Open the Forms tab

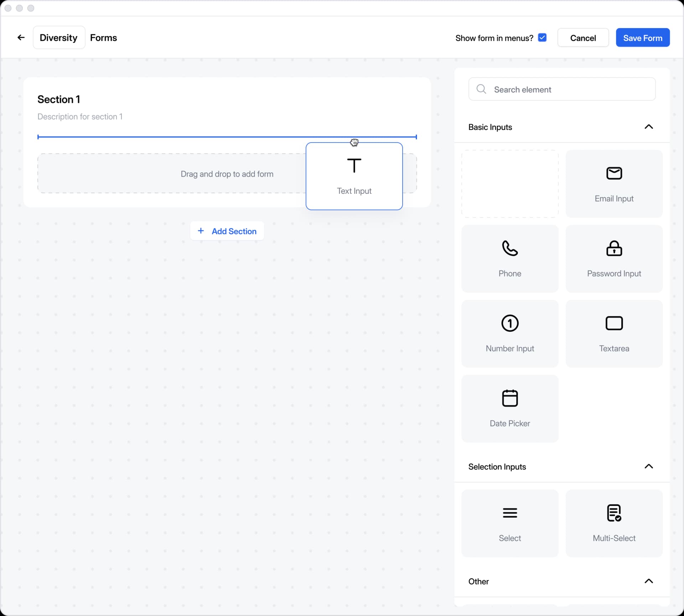[103, 37]
